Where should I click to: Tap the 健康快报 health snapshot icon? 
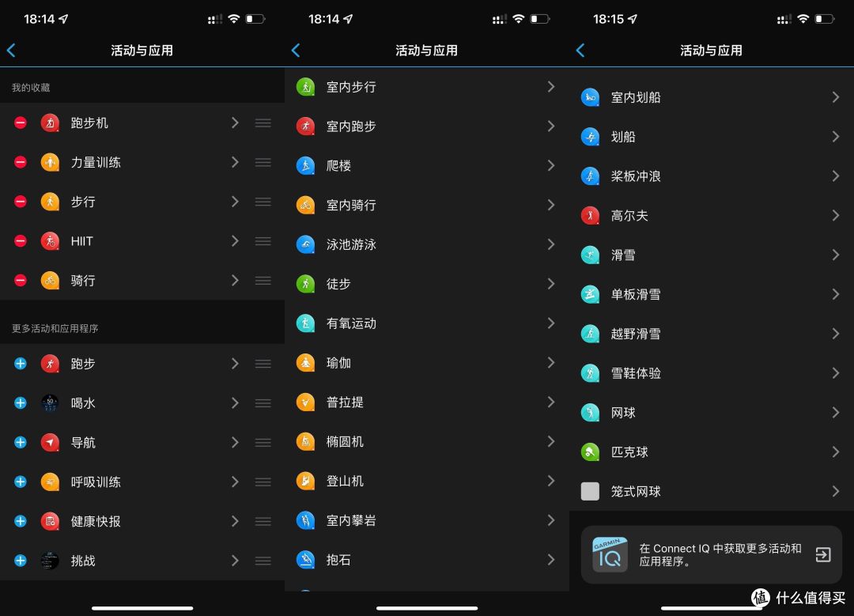(50, 521)
